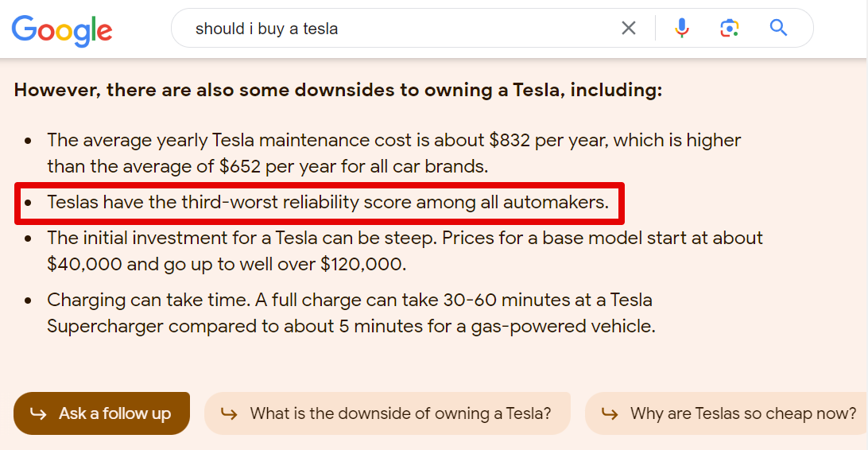
Task: Click the '$120,000' price text
Action: (363, 264)
